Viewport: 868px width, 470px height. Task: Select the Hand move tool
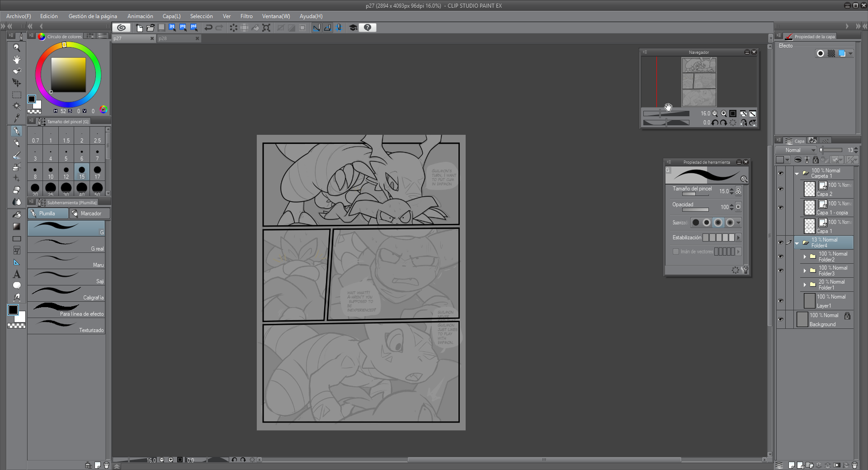(x=17, y=60)
